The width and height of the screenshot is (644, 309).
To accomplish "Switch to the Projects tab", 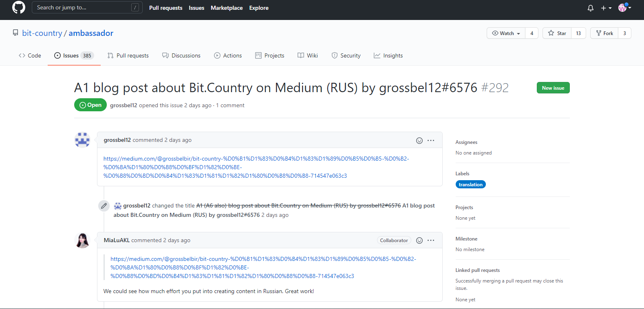I will 270,55.
